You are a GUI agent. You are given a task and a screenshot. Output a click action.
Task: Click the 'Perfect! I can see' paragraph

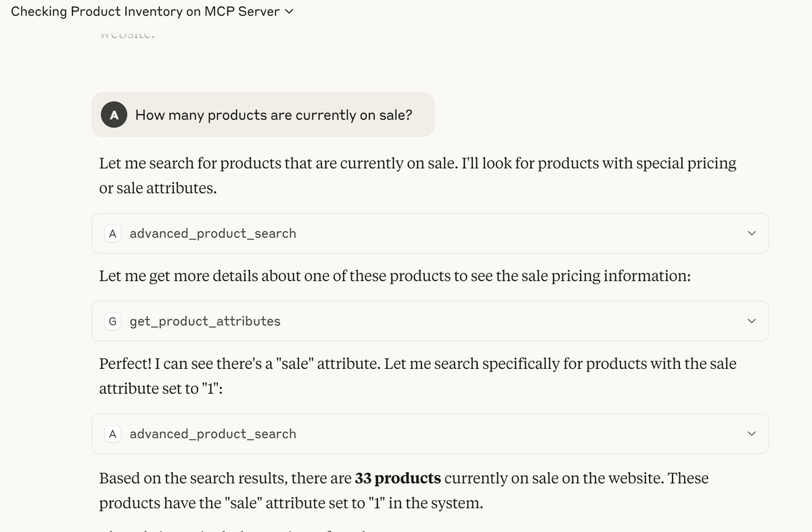417,376
